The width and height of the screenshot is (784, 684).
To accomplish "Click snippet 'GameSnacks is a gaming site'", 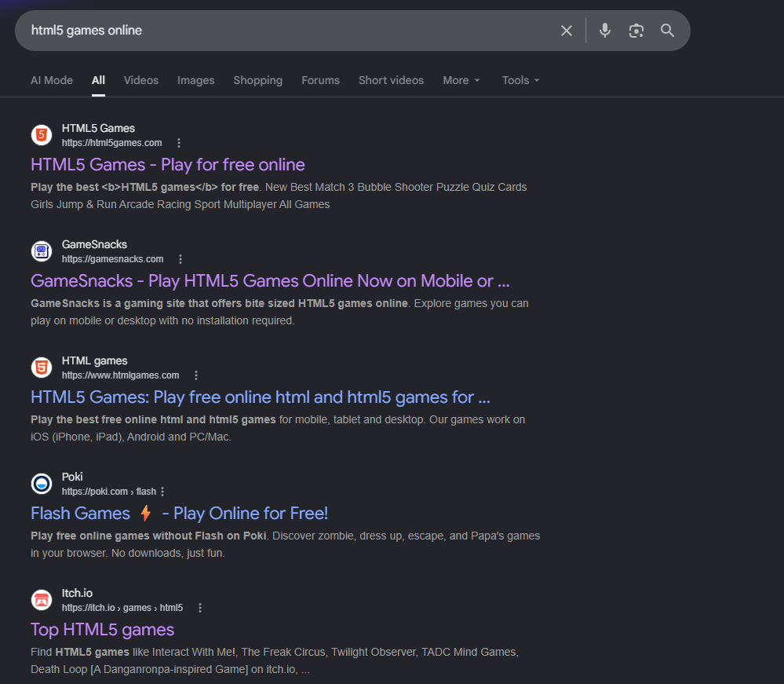I will pos(219,303).
